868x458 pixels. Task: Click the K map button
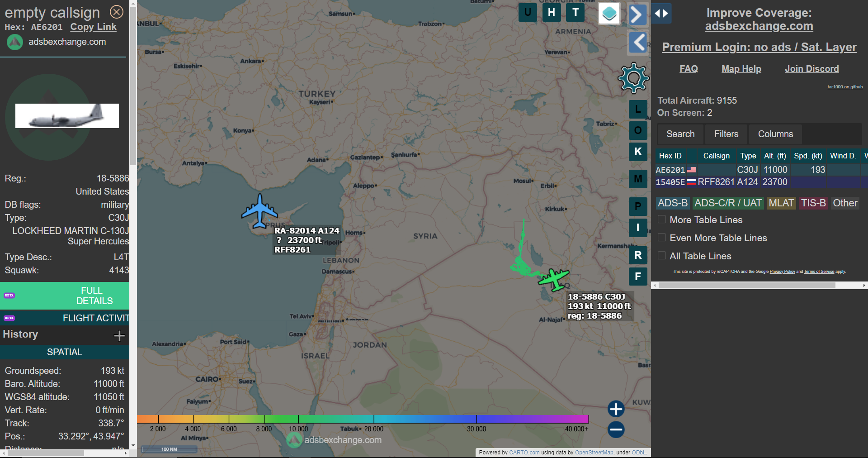pyautogui.click(x=638, y=152)
